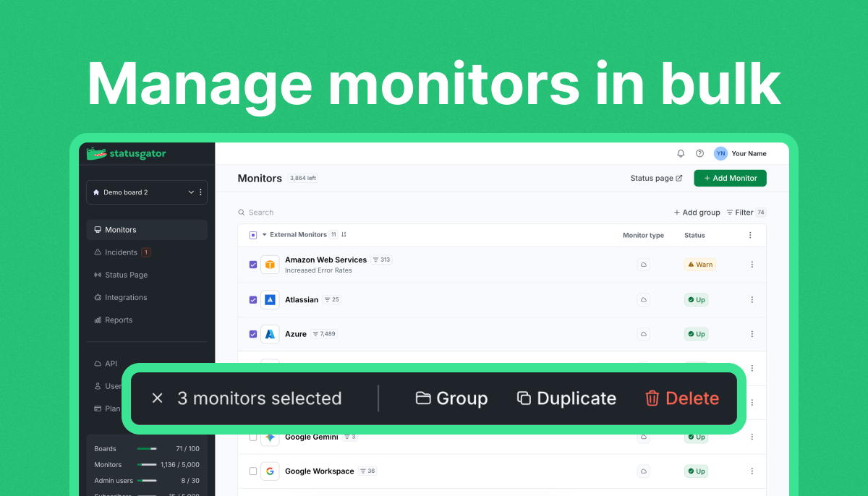Click Delete in the bulk action bar
The image size is (868, 496).
point(681,398)
